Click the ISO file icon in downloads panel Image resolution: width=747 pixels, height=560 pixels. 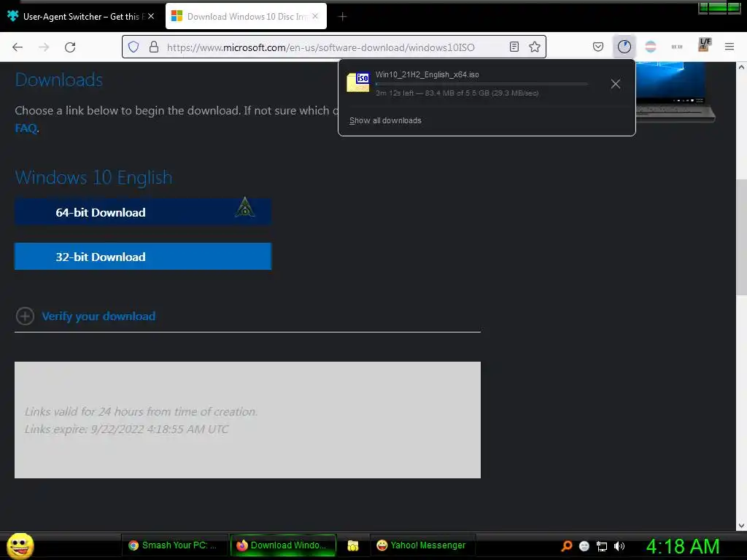click(x=358, y=82)
